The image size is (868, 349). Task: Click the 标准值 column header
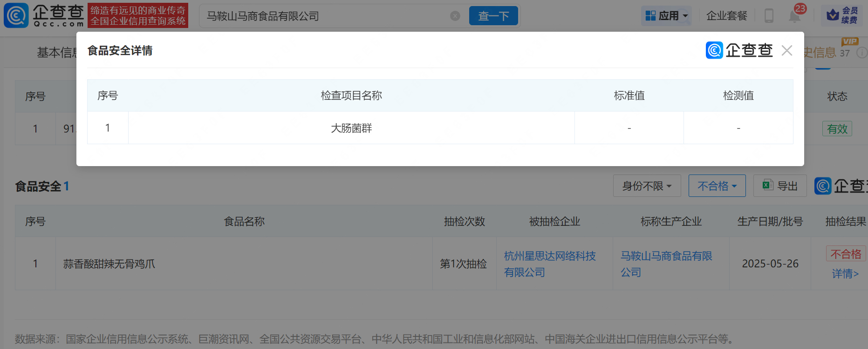(x=629, y=96)
